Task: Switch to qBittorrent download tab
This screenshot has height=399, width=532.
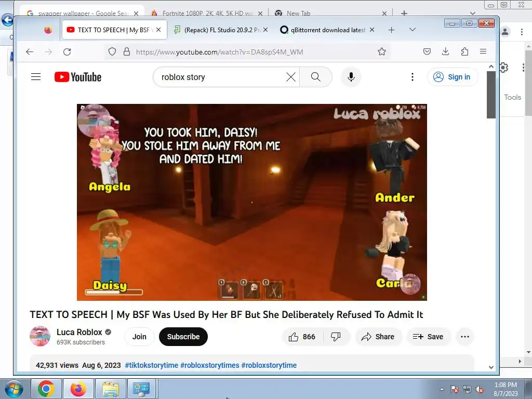Action: point(327,30)
